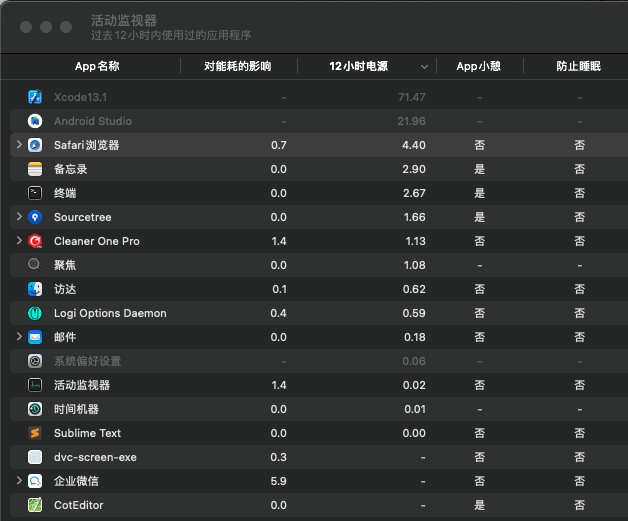This screenshot has height=521, width=628.
Task: Expand the 企业微信 row disclosure arrow
Action: [19, 481]
